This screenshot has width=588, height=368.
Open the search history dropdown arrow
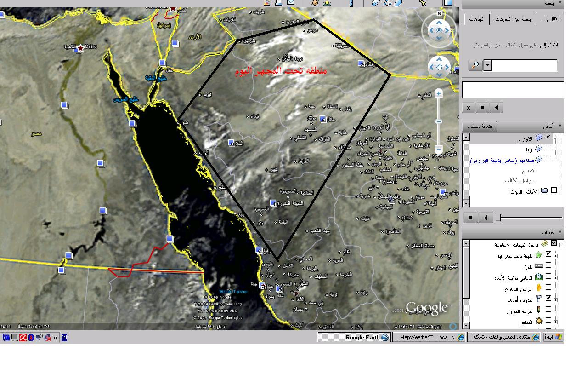487,65
